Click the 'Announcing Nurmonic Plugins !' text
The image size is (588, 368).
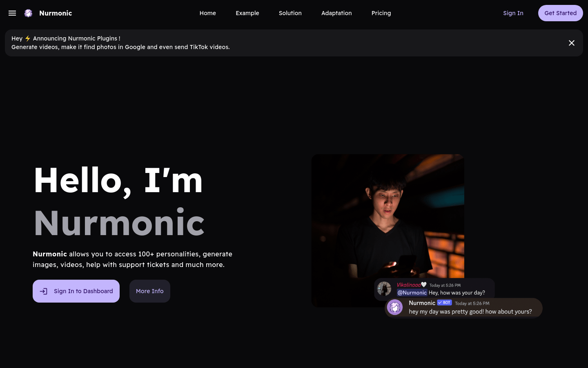(76, 38)
